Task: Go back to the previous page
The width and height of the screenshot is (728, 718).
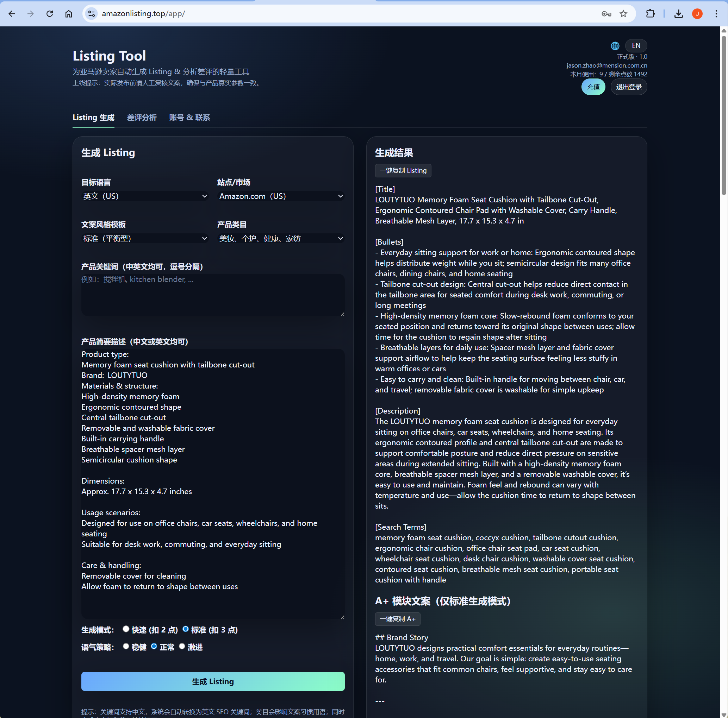Action: pos(12,14)
